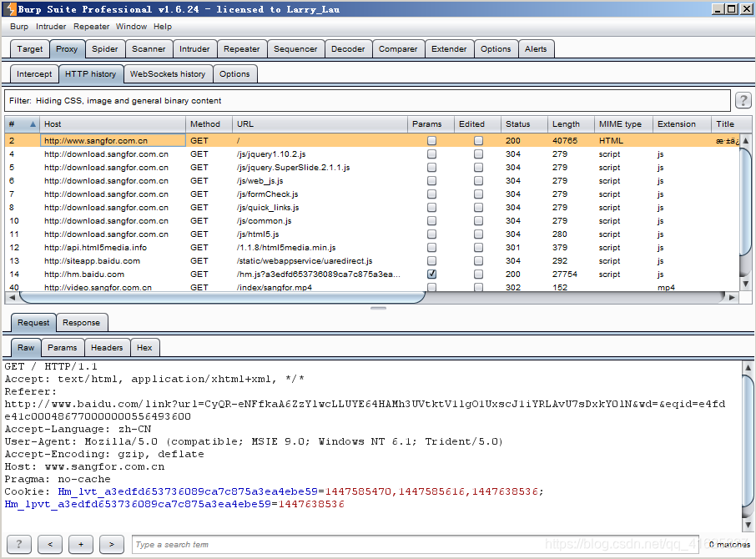Click the filter help question mark icon
The image size is (756, 559).
pos(743,100)
